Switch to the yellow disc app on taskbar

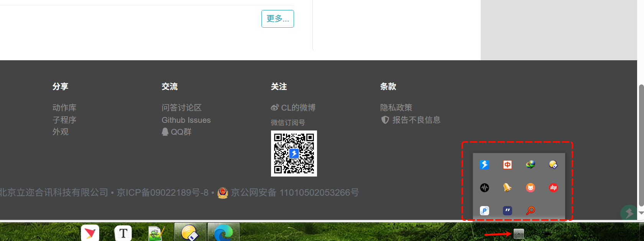[x=190, y=232]
